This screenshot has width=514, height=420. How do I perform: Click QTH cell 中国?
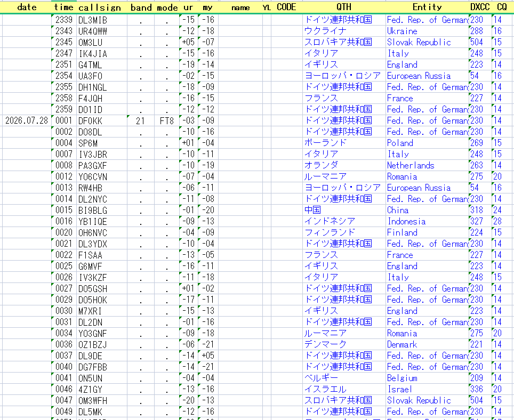coord(344,210)
